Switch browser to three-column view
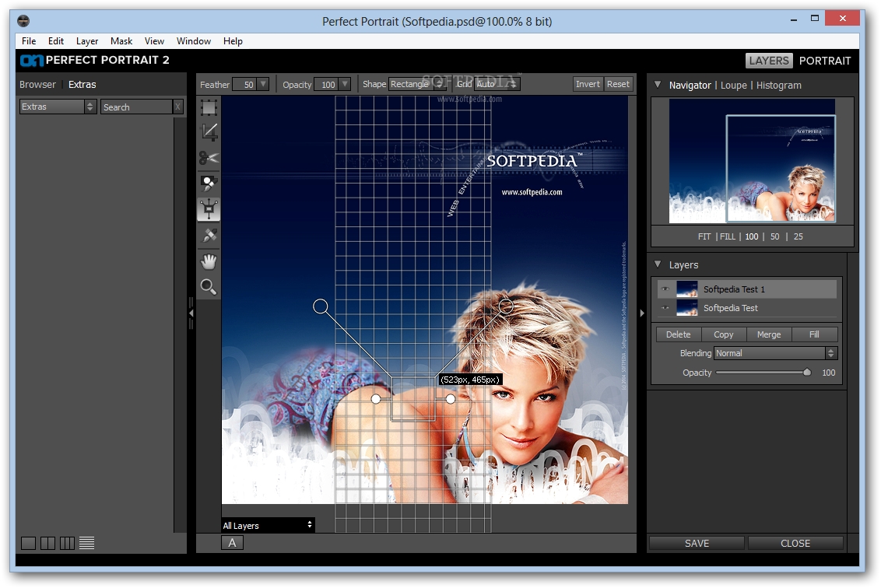881x588 pixels. pyautogui.click(x=67, y=543)
